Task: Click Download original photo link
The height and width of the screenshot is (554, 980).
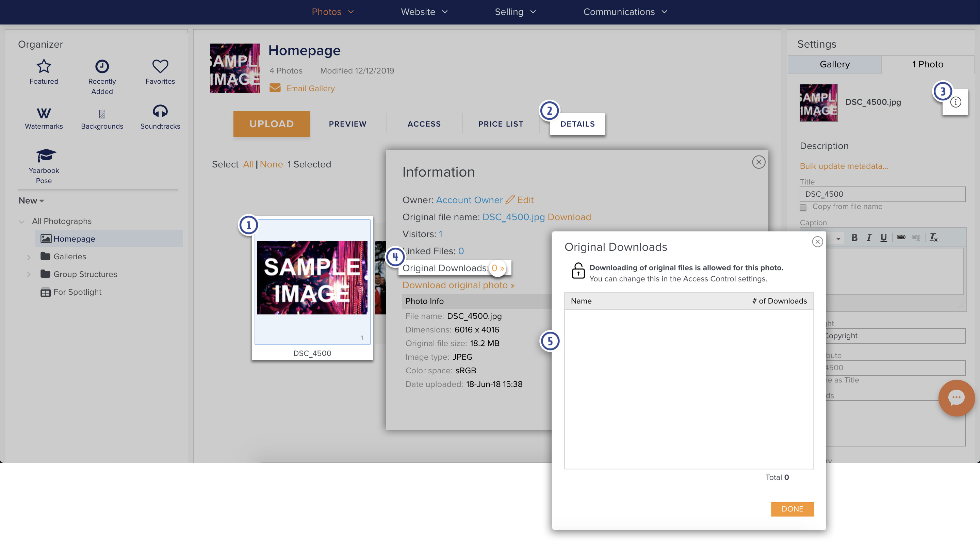Action: pyautogui.click(x=458, y=285)
